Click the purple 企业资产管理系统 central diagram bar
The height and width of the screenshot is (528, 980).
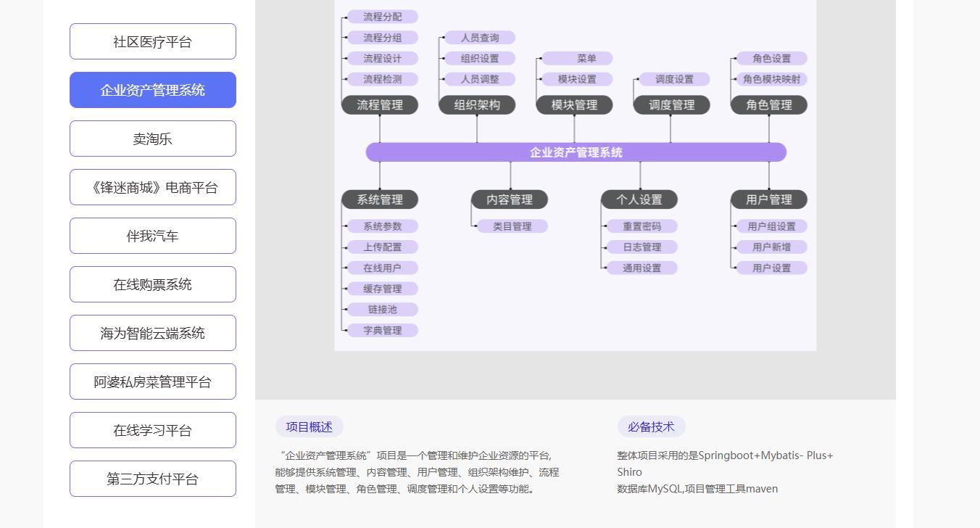[576, 152]
